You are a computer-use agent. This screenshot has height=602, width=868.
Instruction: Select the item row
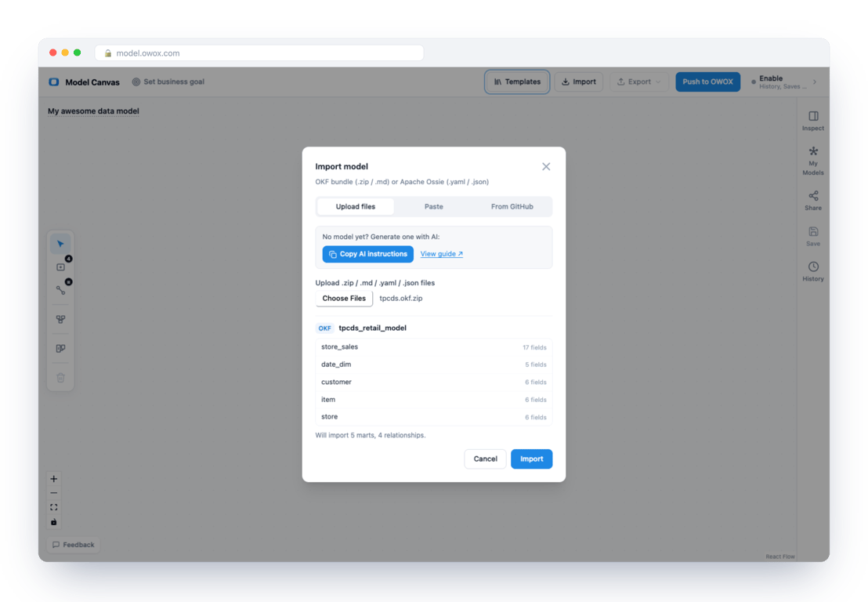coord(433,399)
